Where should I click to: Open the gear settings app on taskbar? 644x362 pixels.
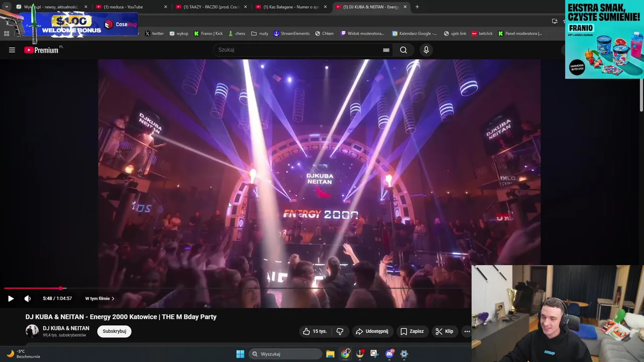click(404, 354)
